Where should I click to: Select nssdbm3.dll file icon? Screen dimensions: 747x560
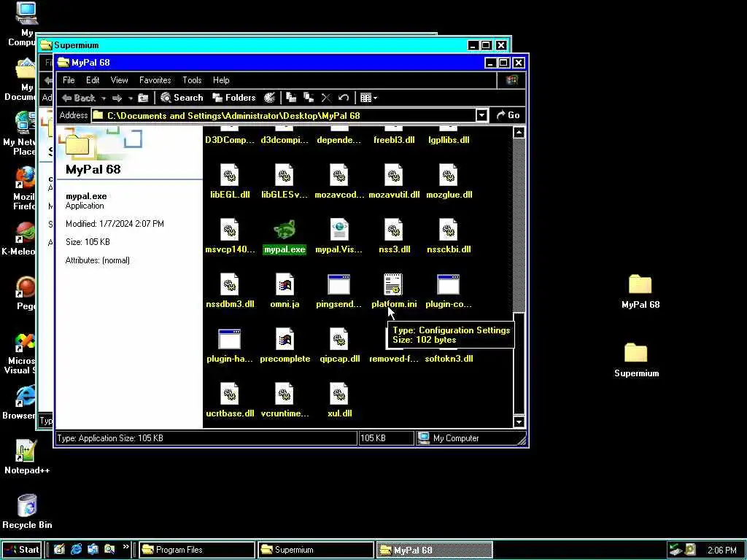click(x=230, y=285)
